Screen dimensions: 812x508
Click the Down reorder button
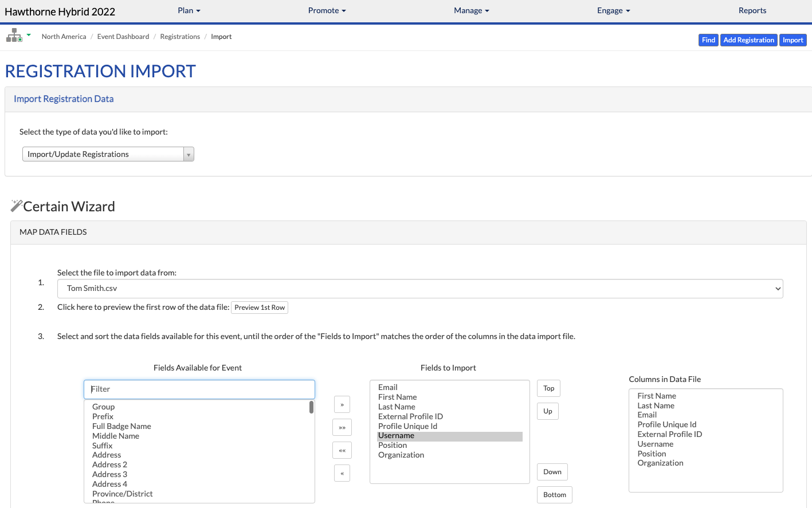click(552, 472)
